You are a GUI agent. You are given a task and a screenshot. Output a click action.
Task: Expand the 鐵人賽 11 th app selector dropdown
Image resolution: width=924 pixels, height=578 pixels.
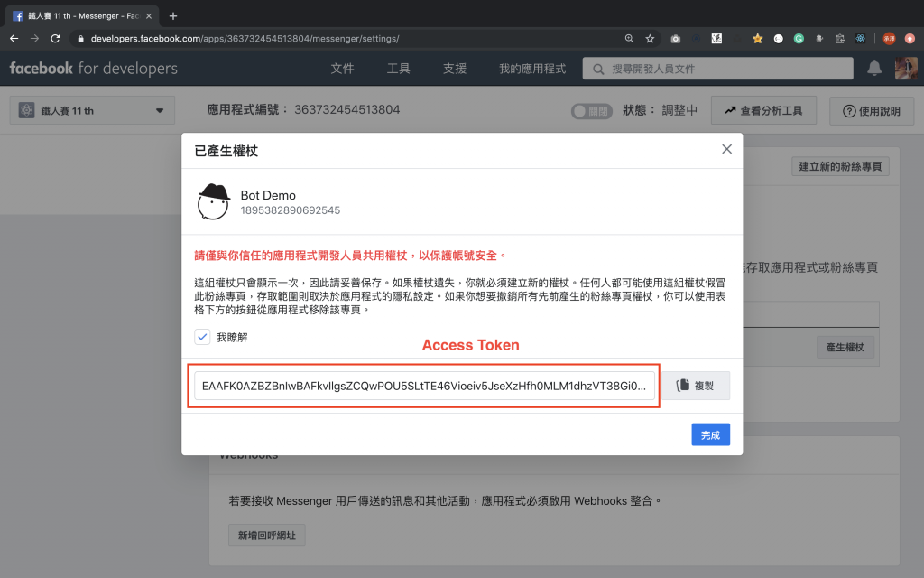point(92,110)
